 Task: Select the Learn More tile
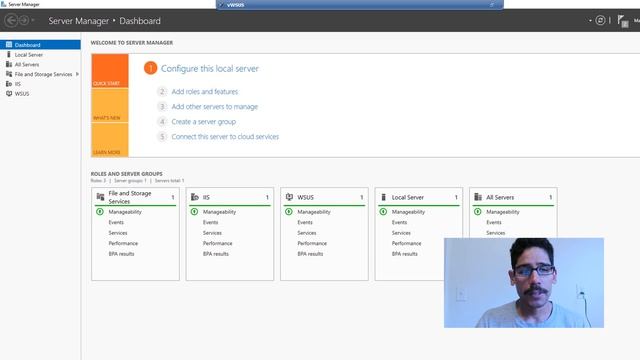click(110, 140)
